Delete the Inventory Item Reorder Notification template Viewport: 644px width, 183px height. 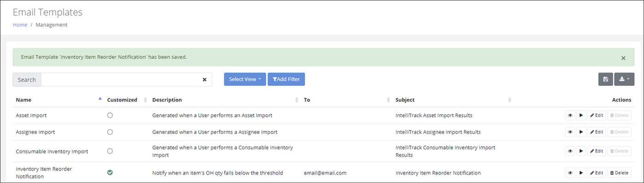[619, 173]
